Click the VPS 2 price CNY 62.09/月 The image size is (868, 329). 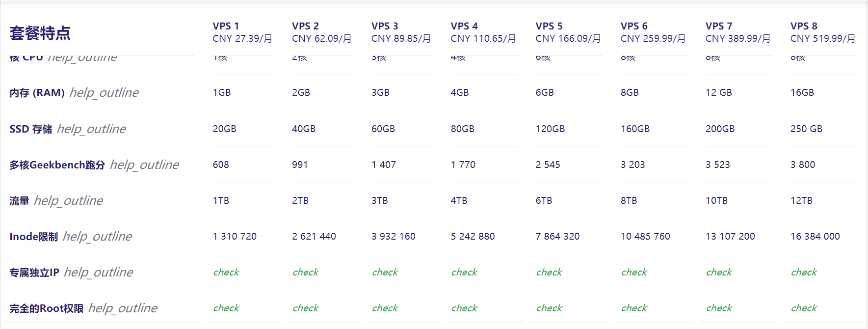tap(321, 38)
